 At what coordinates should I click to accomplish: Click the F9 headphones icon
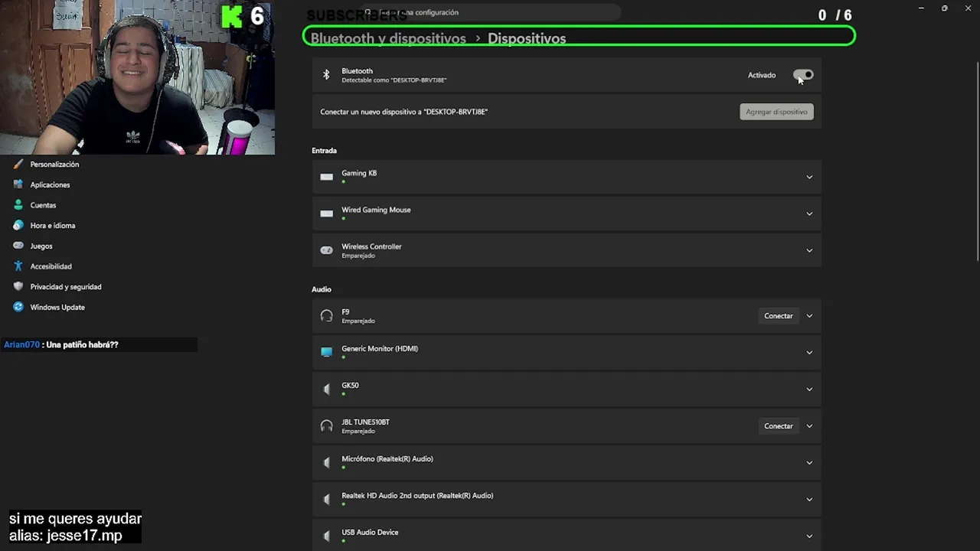pos(327,316)
